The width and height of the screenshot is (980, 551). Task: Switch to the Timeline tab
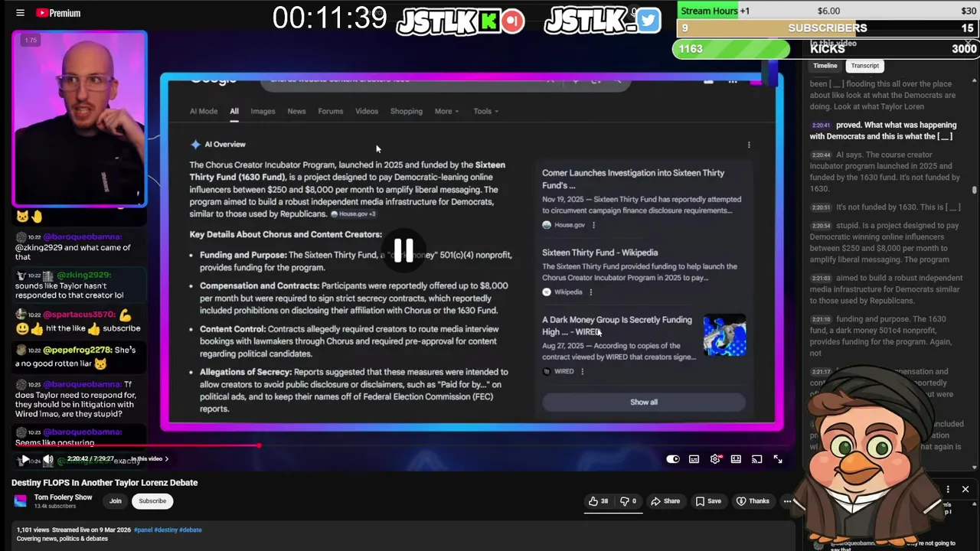pos(825,66)
